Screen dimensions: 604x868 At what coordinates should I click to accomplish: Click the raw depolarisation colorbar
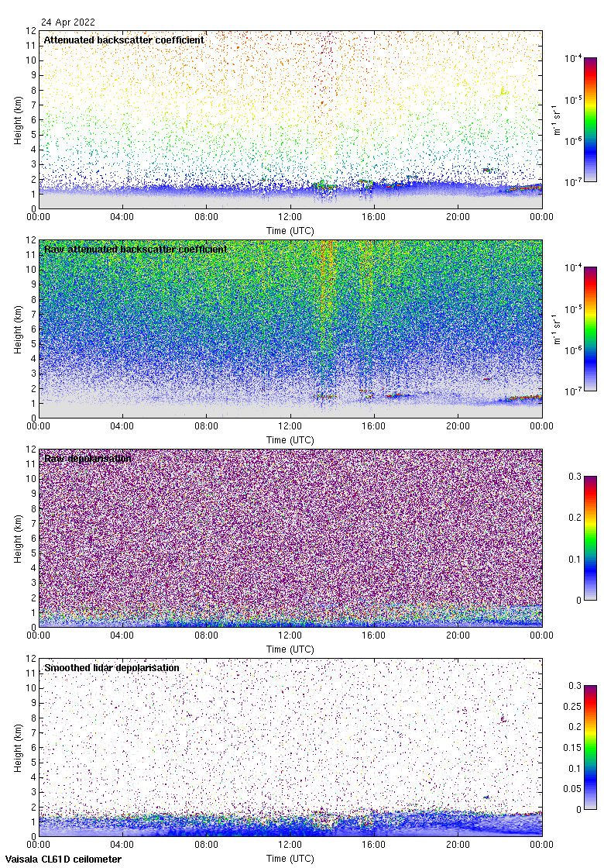coord(590,538)
